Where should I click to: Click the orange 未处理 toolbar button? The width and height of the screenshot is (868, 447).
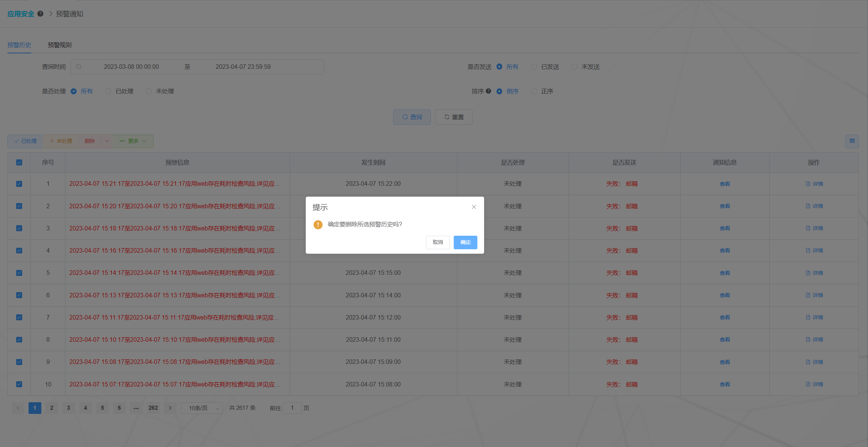point(61,141)
